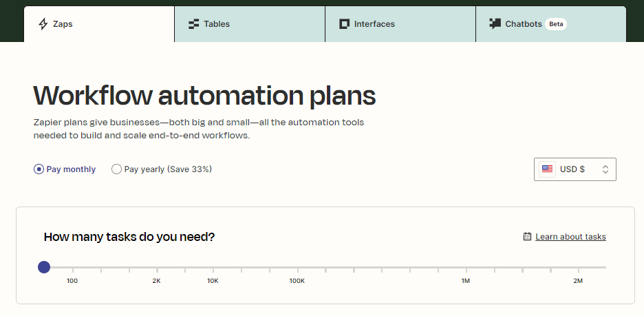Select the Chatbots tab

click(551, 24)
